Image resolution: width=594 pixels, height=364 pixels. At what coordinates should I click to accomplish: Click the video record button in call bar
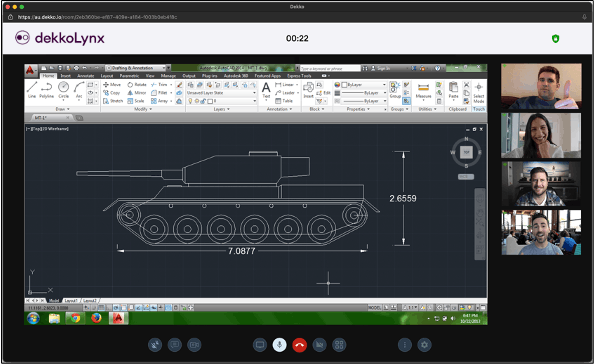[x=194, y=345]
